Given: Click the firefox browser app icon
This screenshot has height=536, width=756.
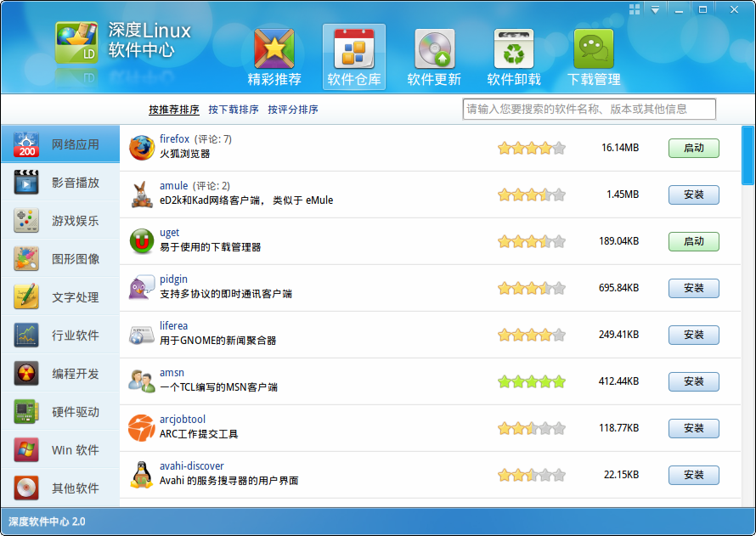Looking at the screenshot, I should (x=142, y=148).
